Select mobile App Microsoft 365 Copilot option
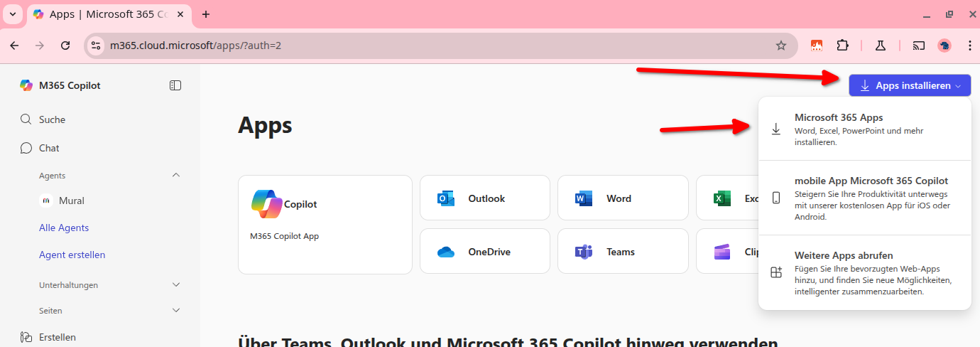 [x=865, y=198]
